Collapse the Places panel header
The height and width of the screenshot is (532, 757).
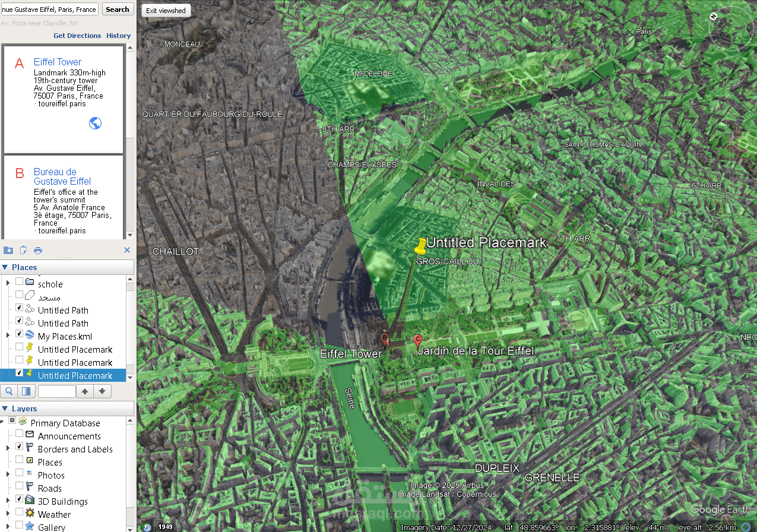[x=5, y=267]
